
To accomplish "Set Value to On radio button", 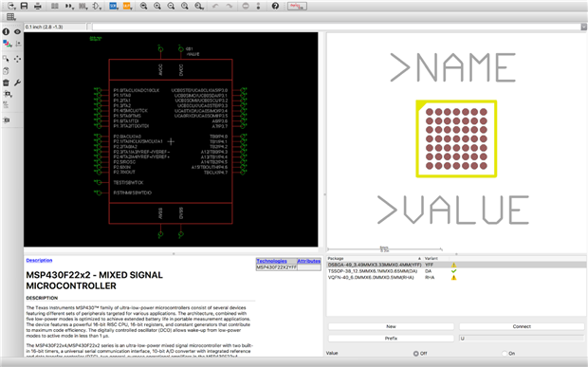I will pyautogui.click(x=505, y=353).
